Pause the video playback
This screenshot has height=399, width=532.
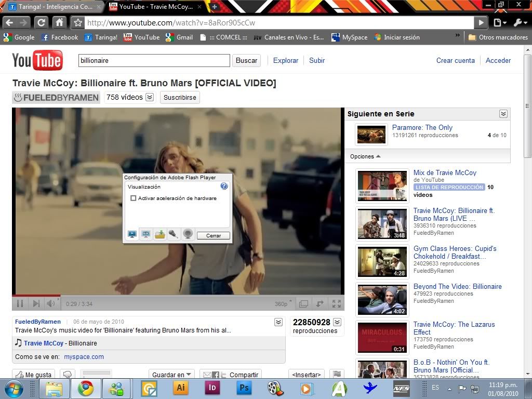(x=20, y=303)
